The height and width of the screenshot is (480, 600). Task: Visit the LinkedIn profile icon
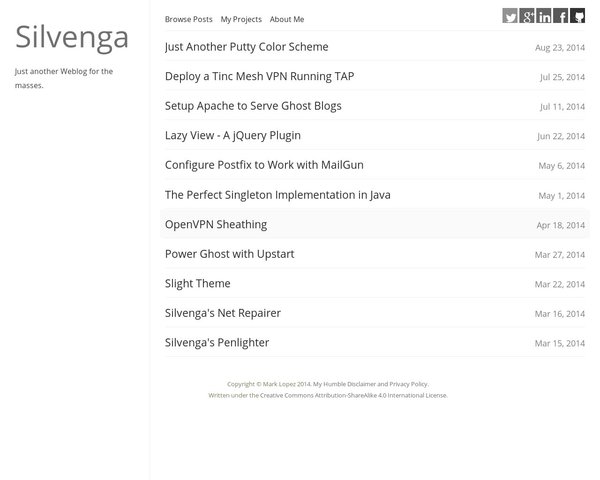pos(544,16)
